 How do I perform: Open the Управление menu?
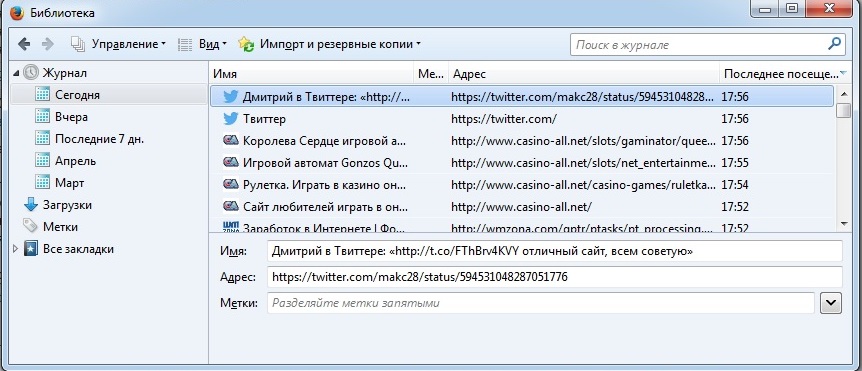pyautogui.click(x=118, y=44)
